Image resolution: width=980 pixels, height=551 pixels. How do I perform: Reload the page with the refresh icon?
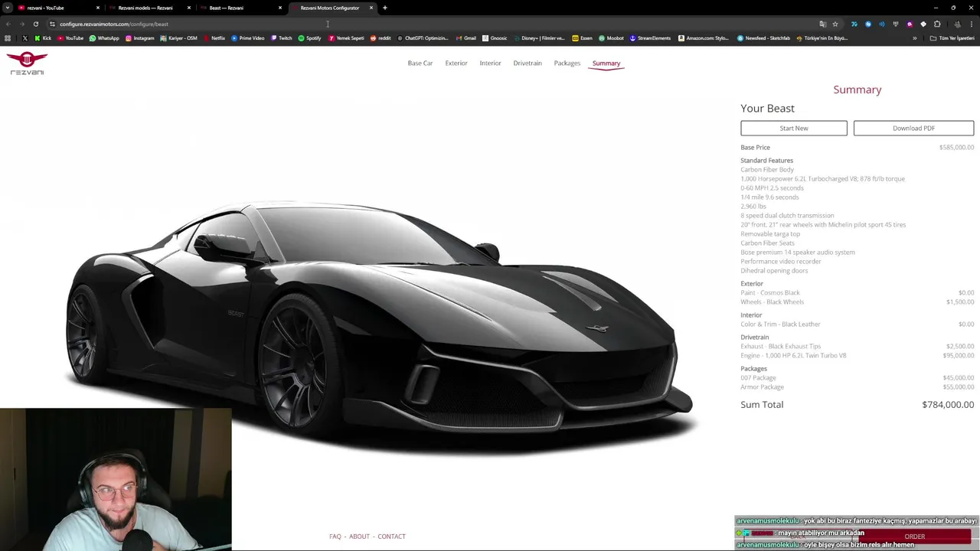pyautogui.click(x=36, y=24)
